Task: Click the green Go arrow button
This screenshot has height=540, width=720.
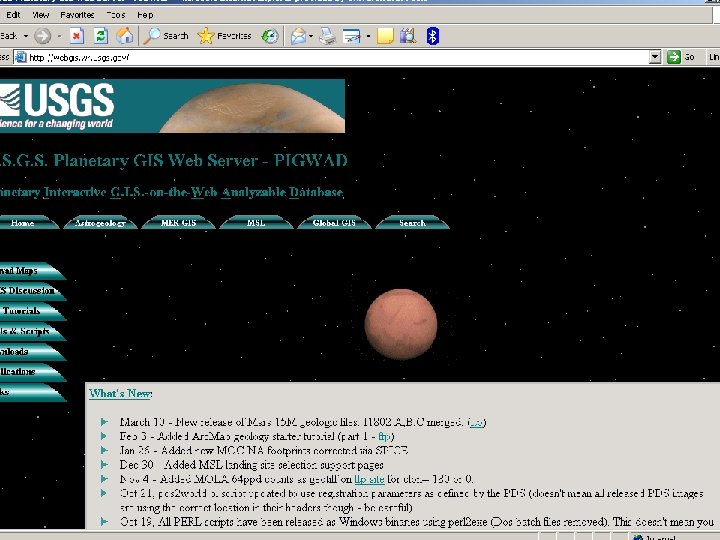Action: coord(674,57)
